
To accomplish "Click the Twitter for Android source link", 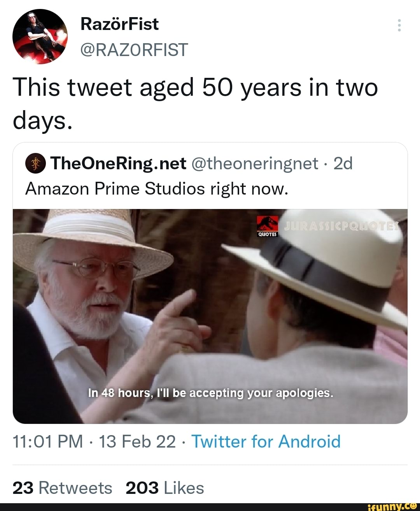I will click(x=266, y=442).
